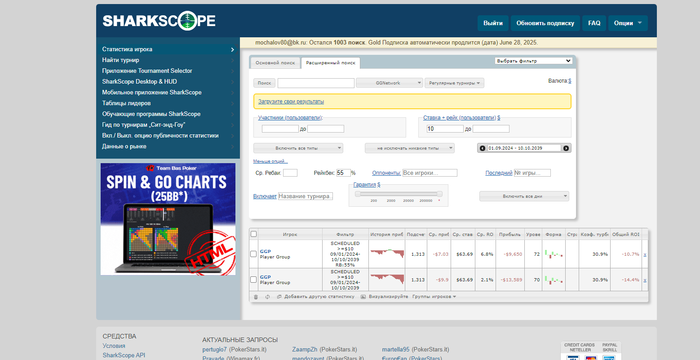700x360 pixels.
Task: Click the 'Название турнира' input field
Action: [305, 196]
